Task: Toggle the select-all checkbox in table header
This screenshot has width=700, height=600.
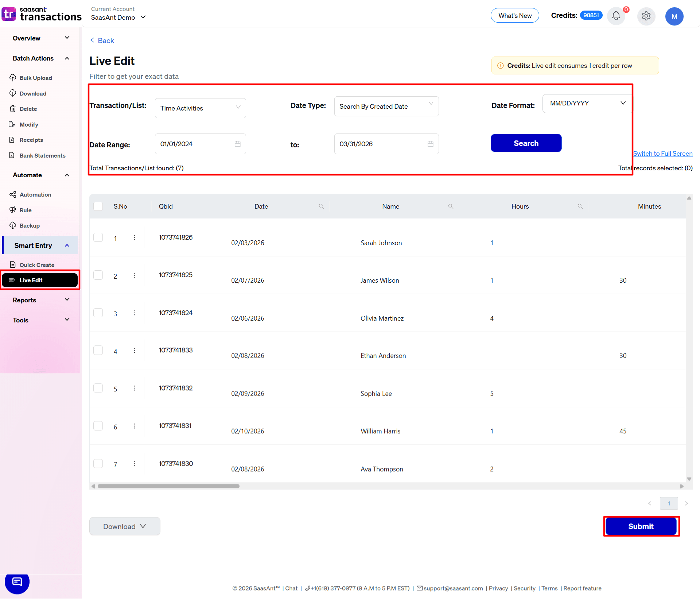Action: (98, 206)
